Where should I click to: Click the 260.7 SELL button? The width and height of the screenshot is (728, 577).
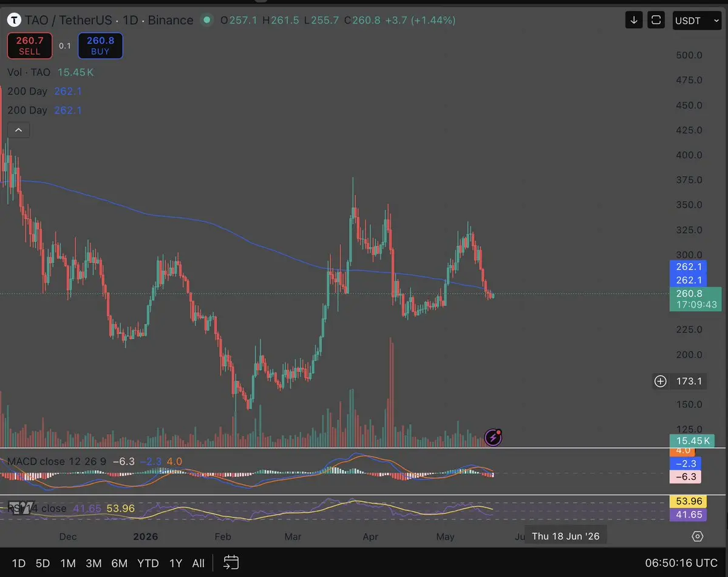30,46
